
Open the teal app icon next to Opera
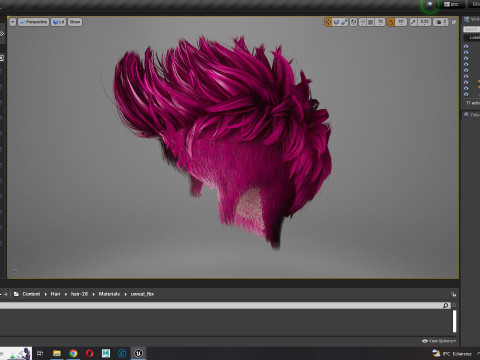click(106, 353)
